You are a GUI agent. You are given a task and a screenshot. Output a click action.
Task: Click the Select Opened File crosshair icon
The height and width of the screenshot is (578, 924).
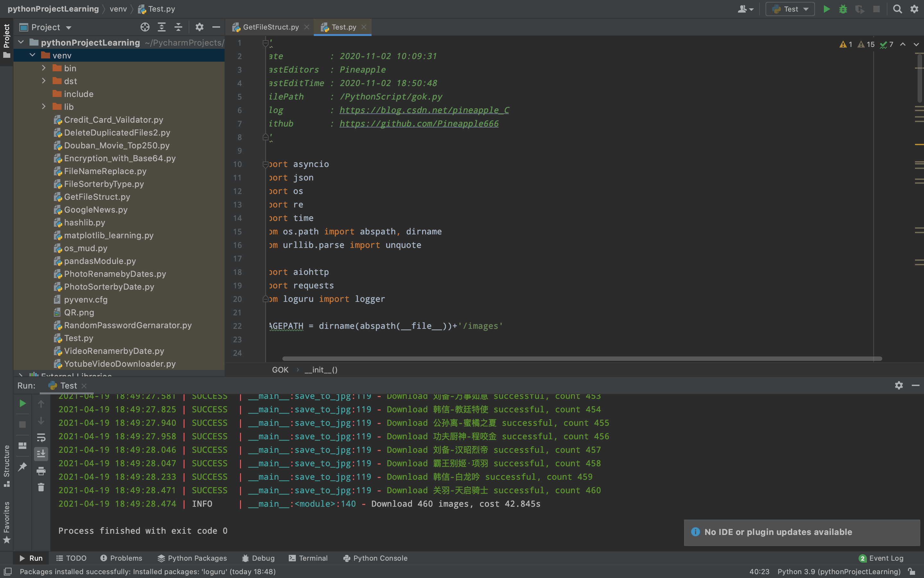point(145,27)
